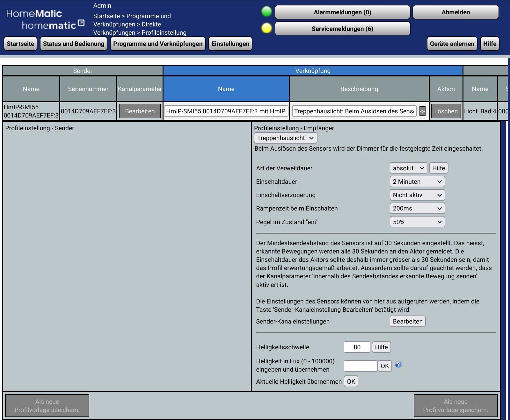Click OK beside the Lux input field
This screenshot has height=420, width=510.
point(385,366)
